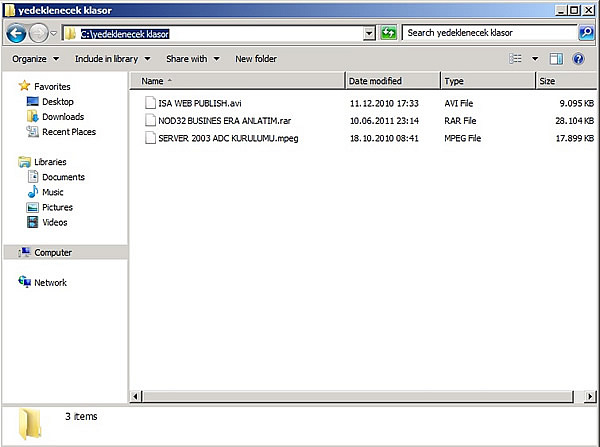Sort files by the Size column
The width and height of the screenshot is (600, 447).
[x=566, y=81]
